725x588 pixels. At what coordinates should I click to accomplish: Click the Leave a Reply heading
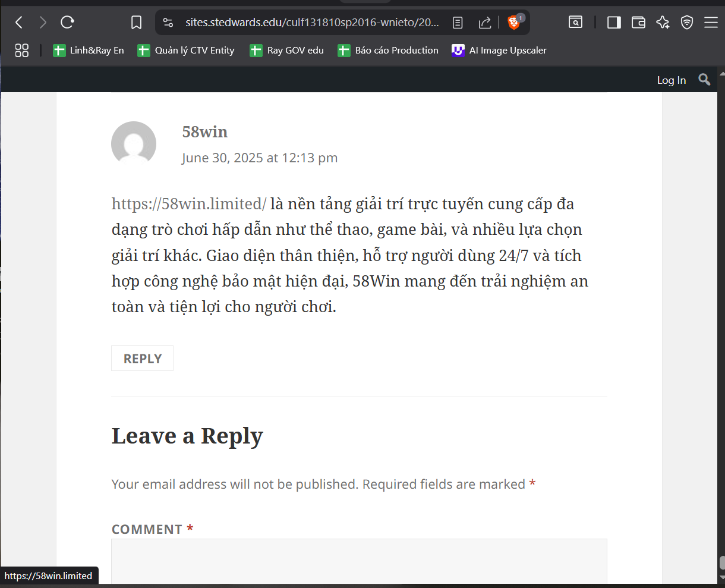[x=187, y=436]
